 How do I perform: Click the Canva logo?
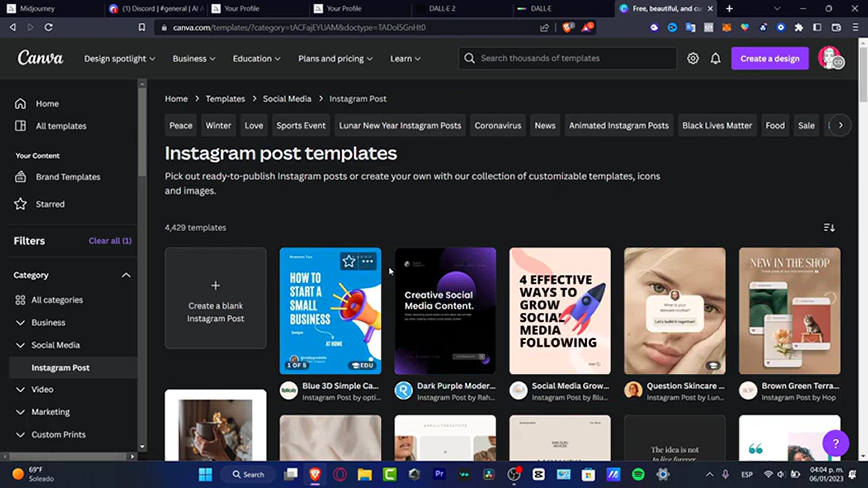coord(40,58)
